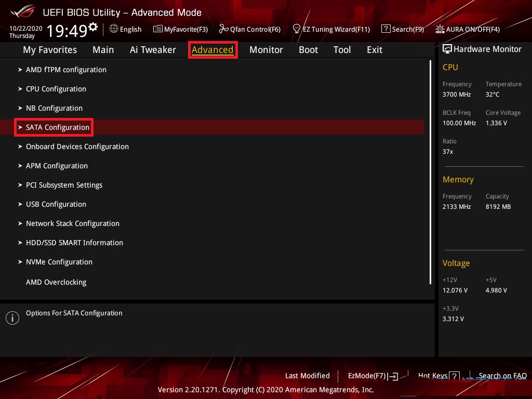Click MyFavorite(F3) label
The height and width of the screenshot is (399, 532).
(186, 29)
